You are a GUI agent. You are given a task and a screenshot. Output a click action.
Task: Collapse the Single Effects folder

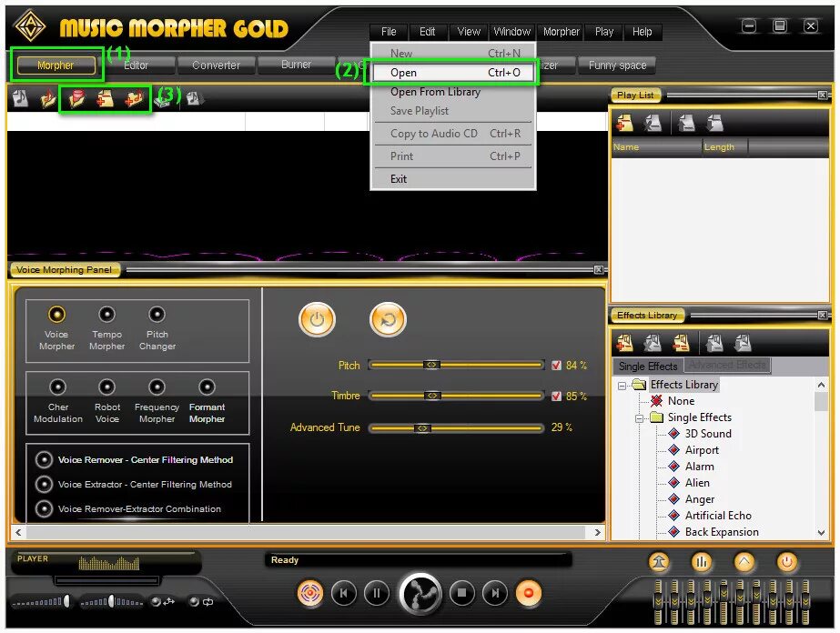[x=639, y=418]
